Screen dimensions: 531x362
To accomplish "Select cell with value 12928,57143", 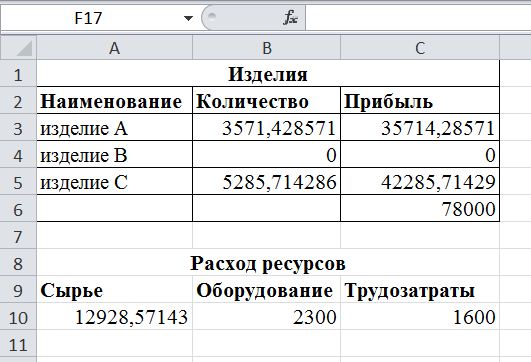I will click(x=114, y=317).
